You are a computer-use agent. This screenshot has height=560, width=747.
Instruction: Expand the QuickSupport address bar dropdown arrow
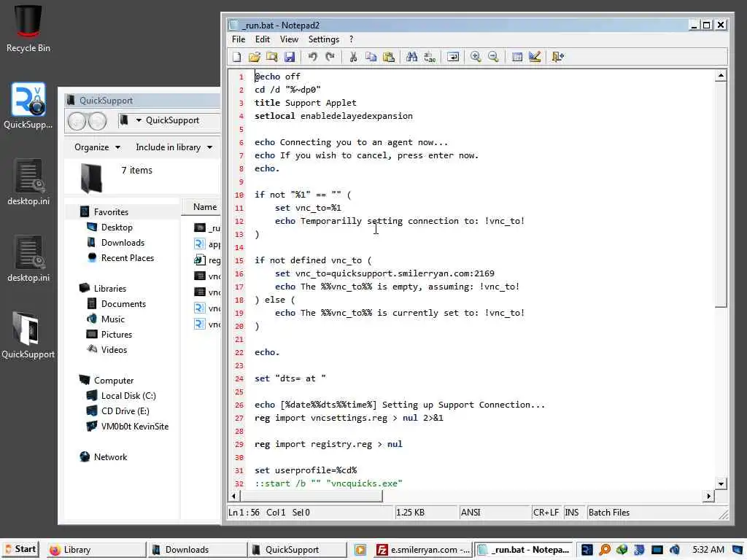[139, 120]
